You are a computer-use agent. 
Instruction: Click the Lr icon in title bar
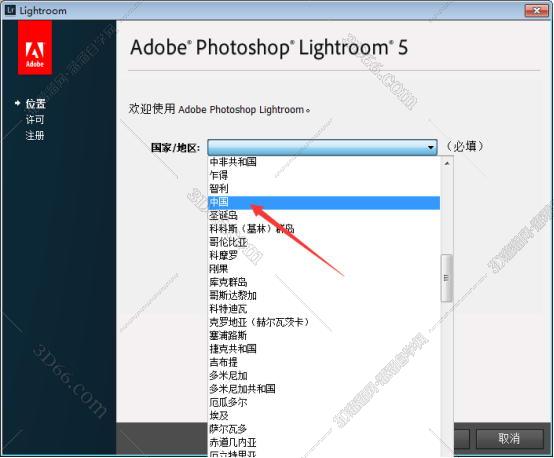10,10
